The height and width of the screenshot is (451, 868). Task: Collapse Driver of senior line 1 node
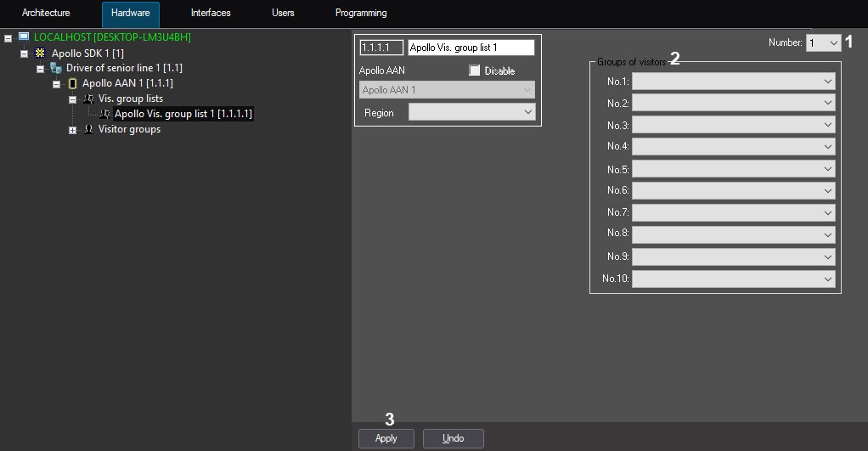pos(40,69)
